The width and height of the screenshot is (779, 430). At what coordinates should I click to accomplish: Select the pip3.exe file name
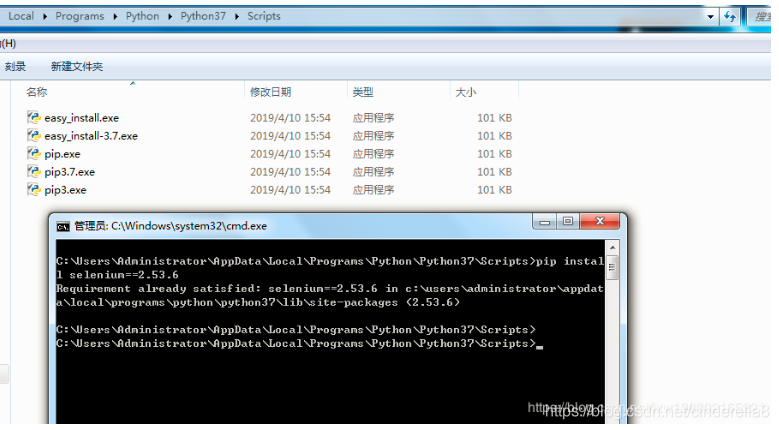coord(65,190)
